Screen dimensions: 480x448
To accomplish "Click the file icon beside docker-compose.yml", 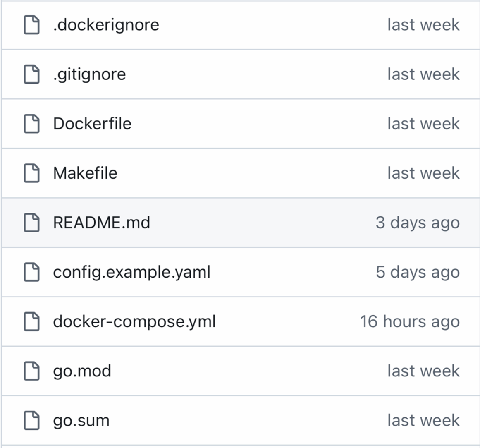I will click(31, 321).
